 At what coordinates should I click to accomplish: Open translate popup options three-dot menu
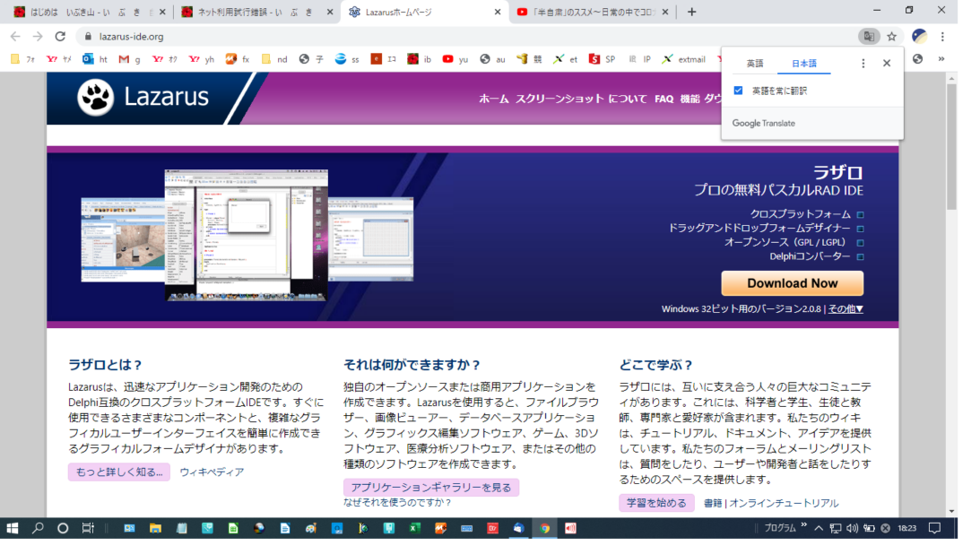863,63
